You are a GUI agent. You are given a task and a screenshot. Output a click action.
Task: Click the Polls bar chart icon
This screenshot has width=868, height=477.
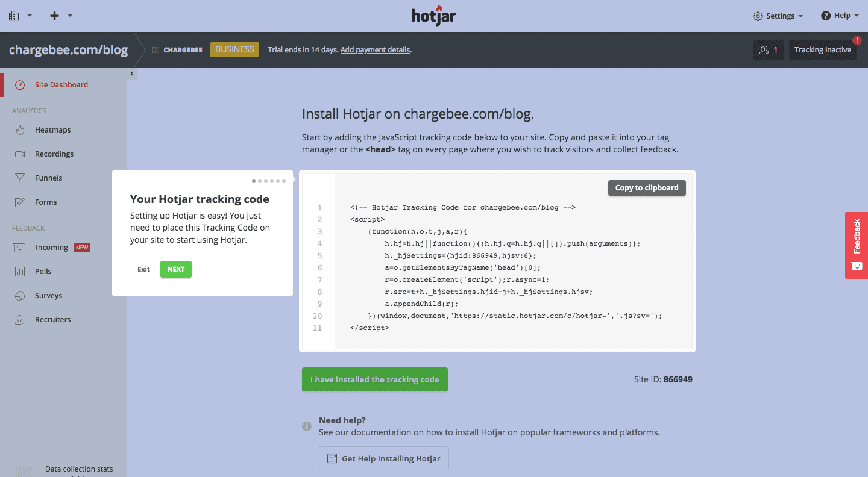point(20,272)
